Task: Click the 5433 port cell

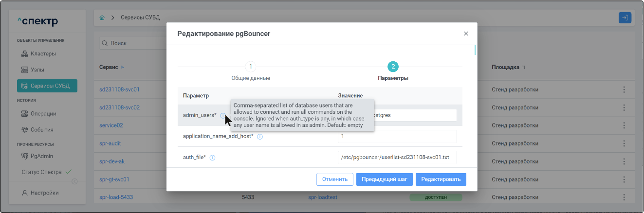Action: pos(248,197)
